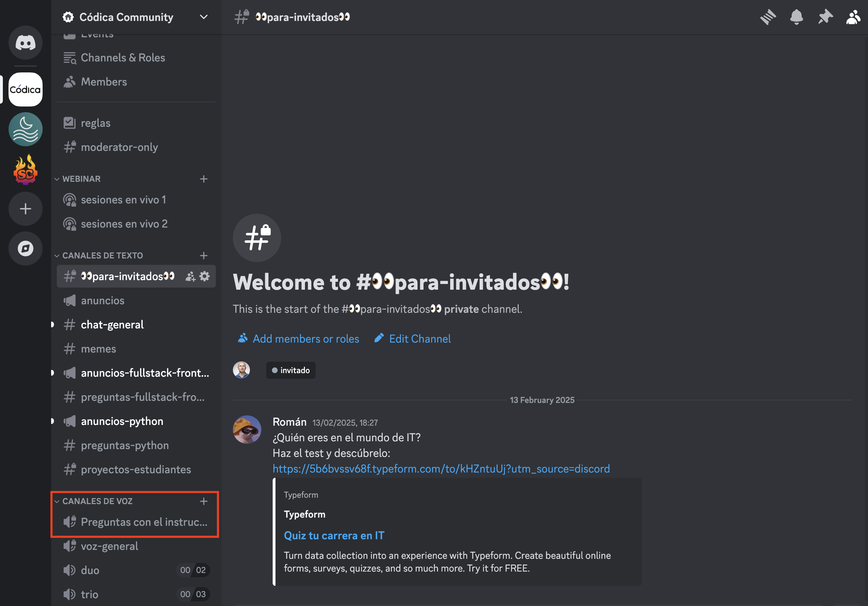Open the Explore Discovery compass icon
Screen dimensions: 868x606
(25, 249)
